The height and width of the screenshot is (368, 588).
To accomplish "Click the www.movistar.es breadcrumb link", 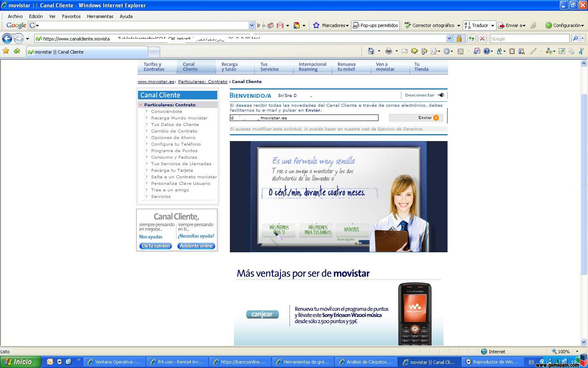I will pyautogui.click(x=156, y=81).
